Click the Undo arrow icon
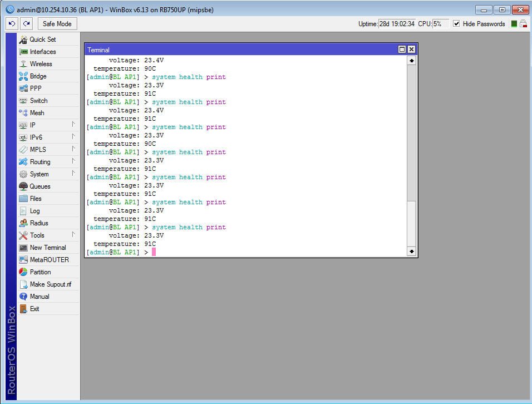The height and width of the screenshot is (404, 532). (x=12, y=24)
